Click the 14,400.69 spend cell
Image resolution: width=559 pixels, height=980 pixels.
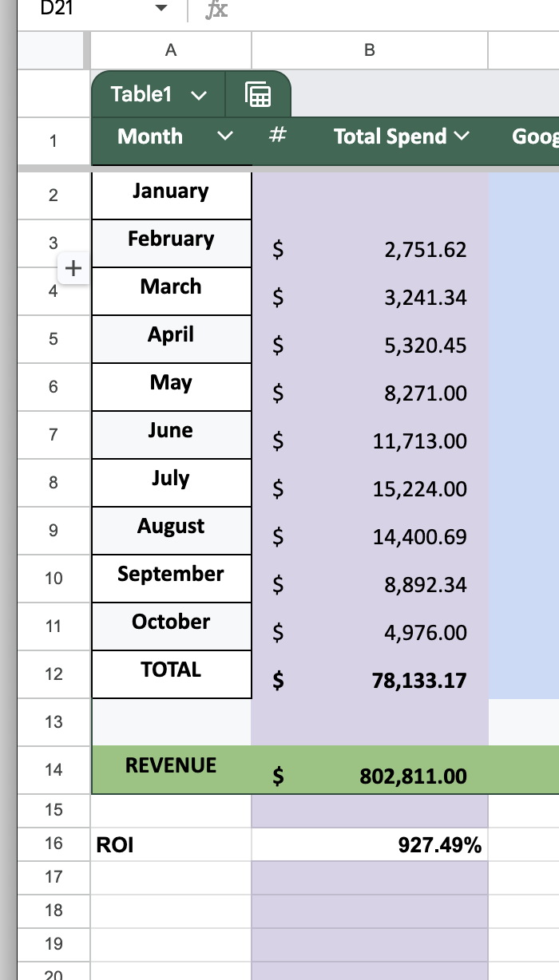[369, 531]
